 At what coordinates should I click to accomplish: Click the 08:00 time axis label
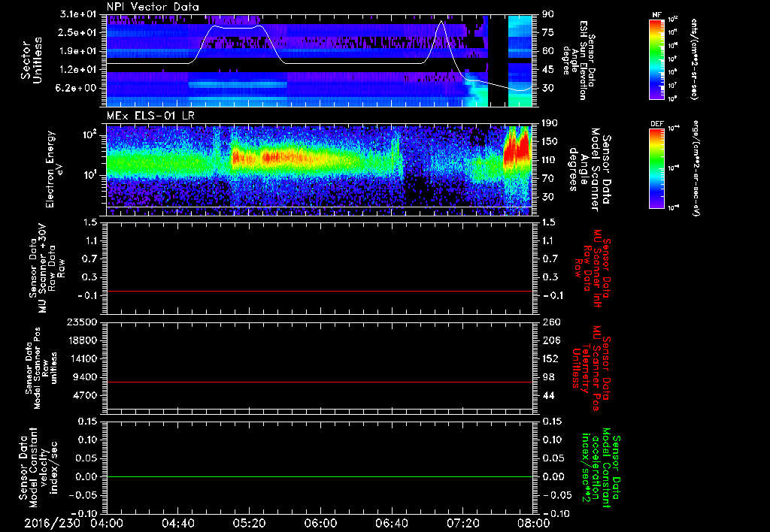[535, 523]
